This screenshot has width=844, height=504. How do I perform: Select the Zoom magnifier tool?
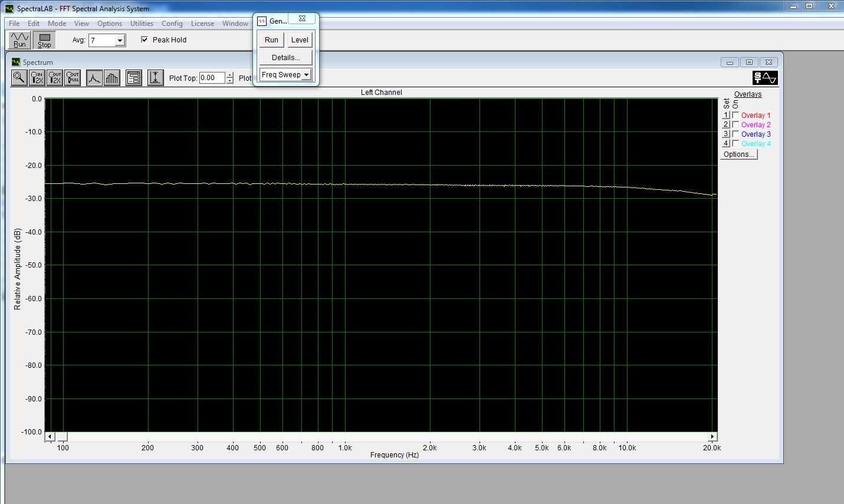point(19,78)
